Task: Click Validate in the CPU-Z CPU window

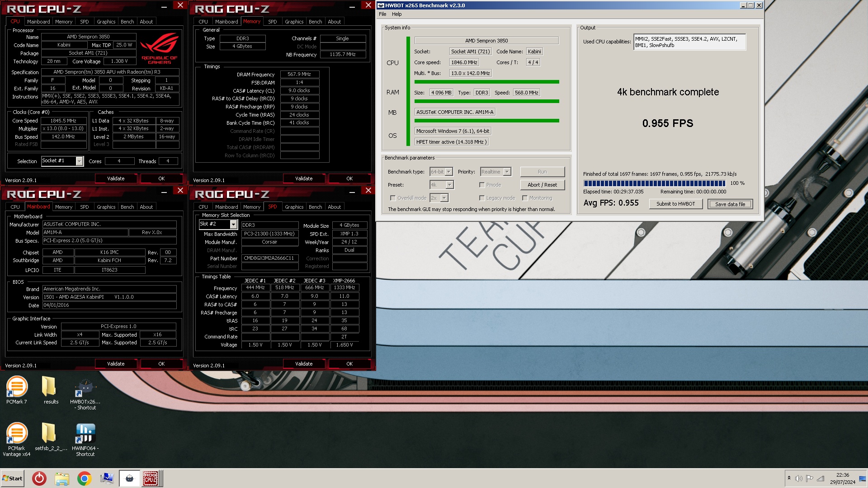Action: (116, 178)
